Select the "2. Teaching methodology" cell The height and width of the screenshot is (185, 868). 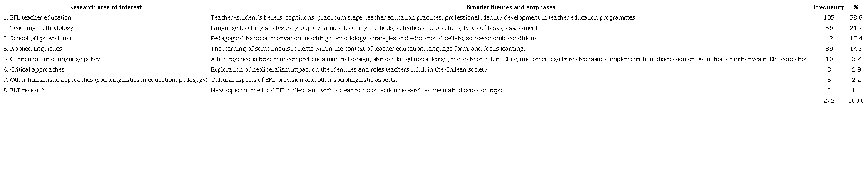[38, 28]
